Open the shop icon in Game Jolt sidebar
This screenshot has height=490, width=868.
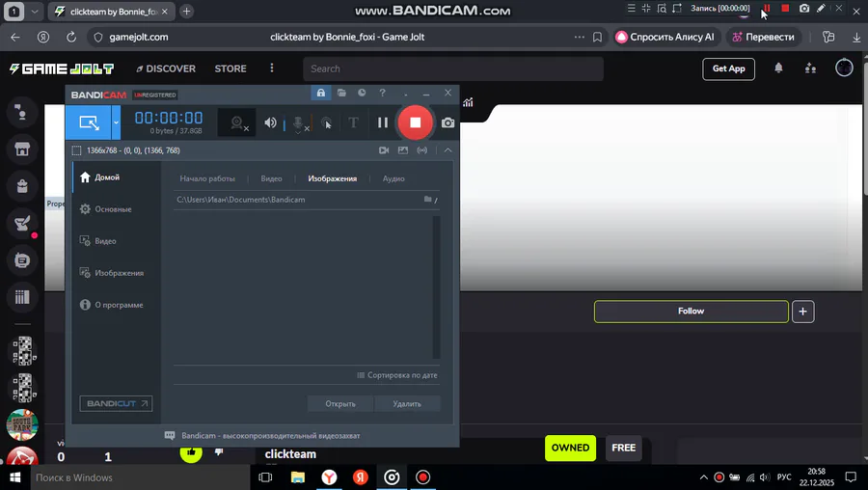click(22, 149)
